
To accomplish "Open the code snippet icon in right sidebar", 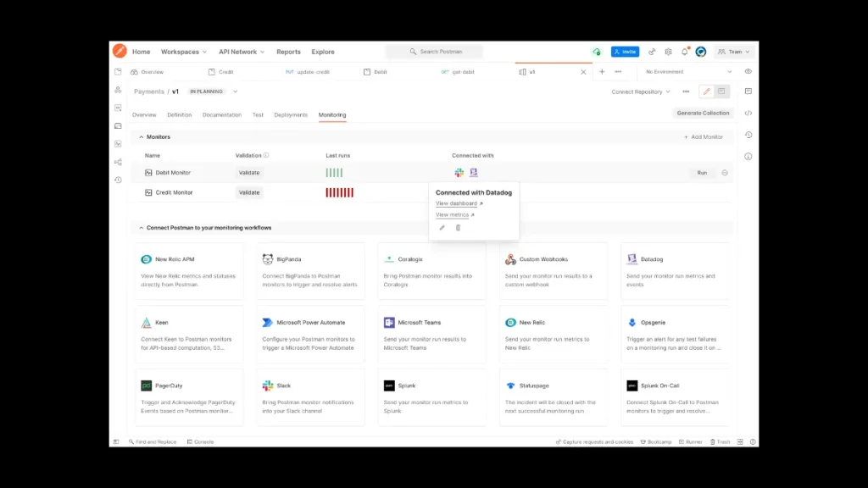I will pos(748,113).
